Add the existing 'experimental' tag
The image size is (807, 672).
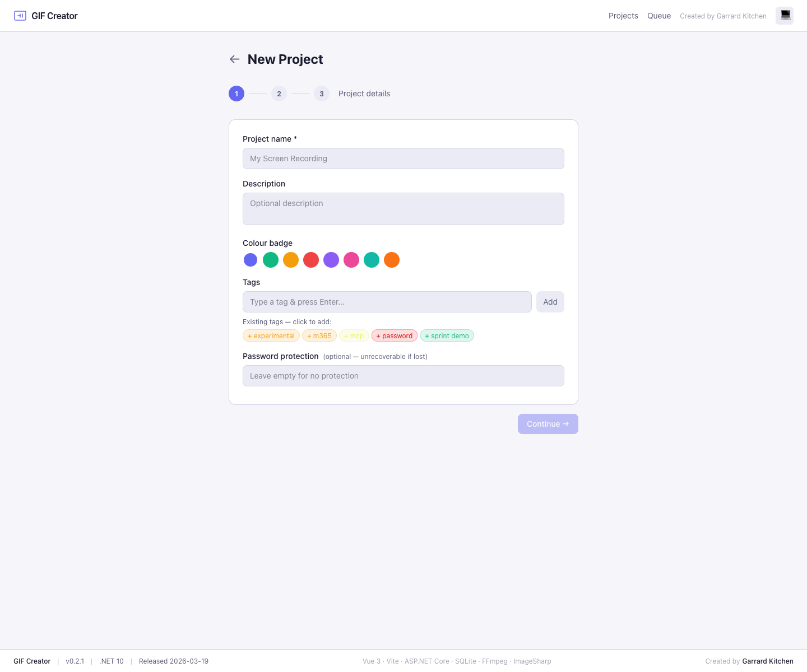(x=271, y=336)
